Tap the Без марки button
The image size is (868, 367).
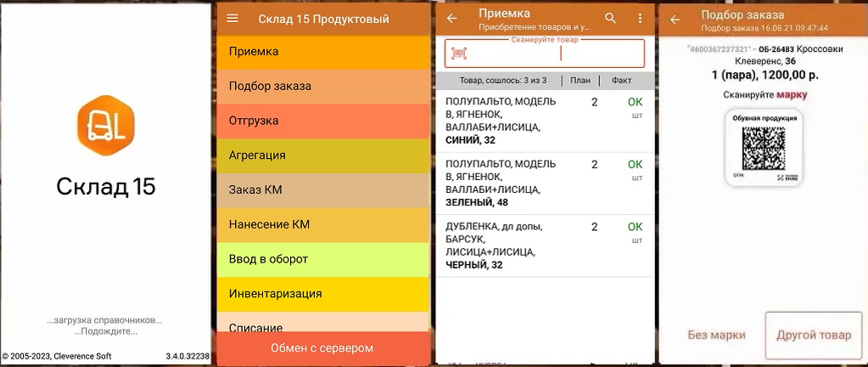pyautogui.click(x=716, y=335)
